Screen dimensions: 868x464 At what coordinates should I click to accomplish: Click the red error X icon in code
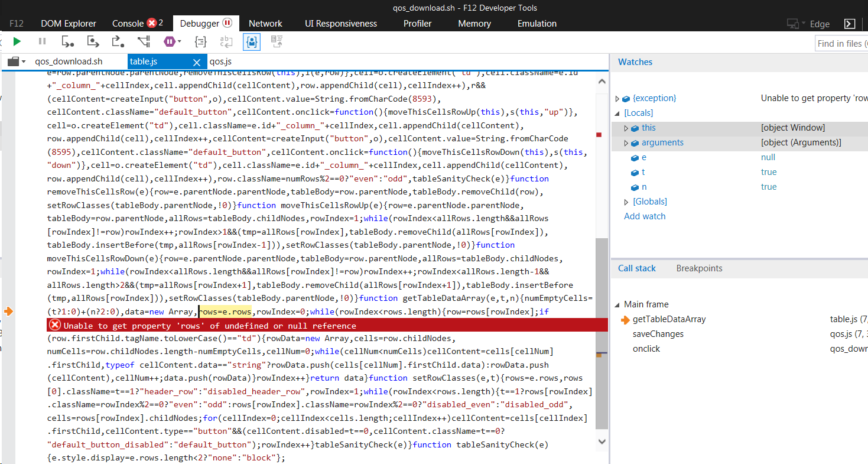[54, 325]
